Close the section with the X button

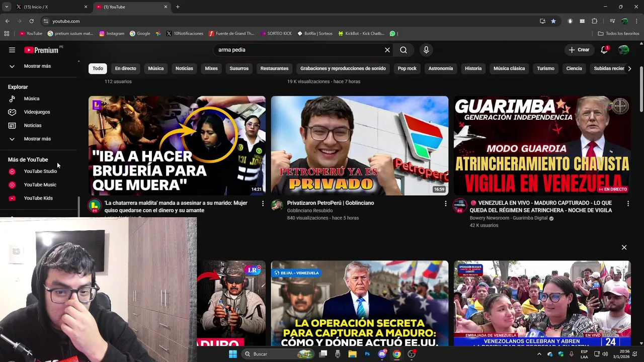click(x=624, y=247)
